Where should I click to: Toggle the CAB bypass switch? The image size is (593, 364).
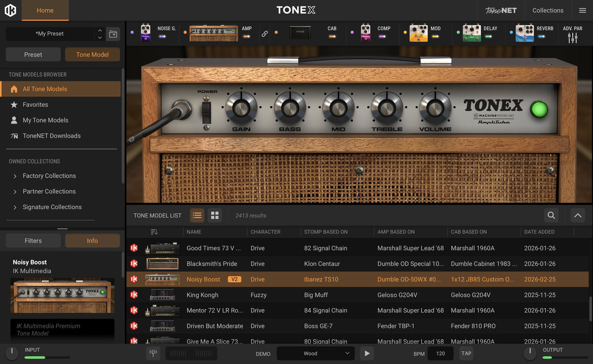tap(332, 37)
